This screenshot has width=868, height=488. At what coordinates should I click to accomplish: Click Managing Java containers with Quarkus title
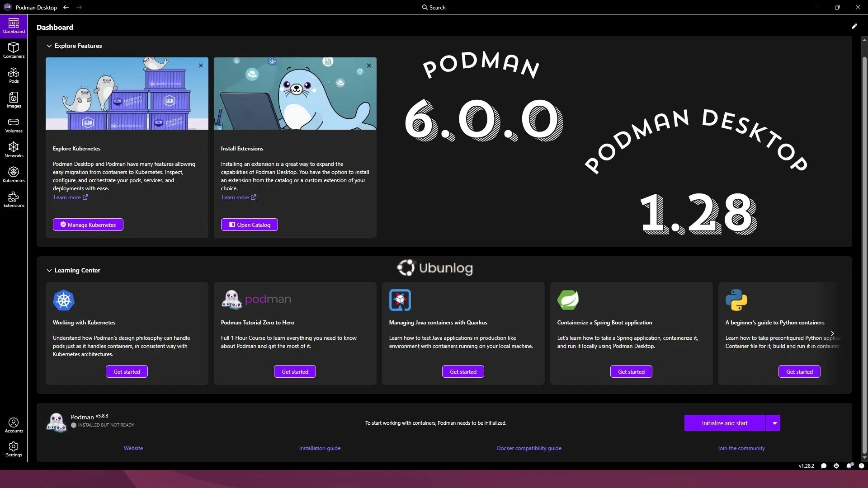[438, 323]
